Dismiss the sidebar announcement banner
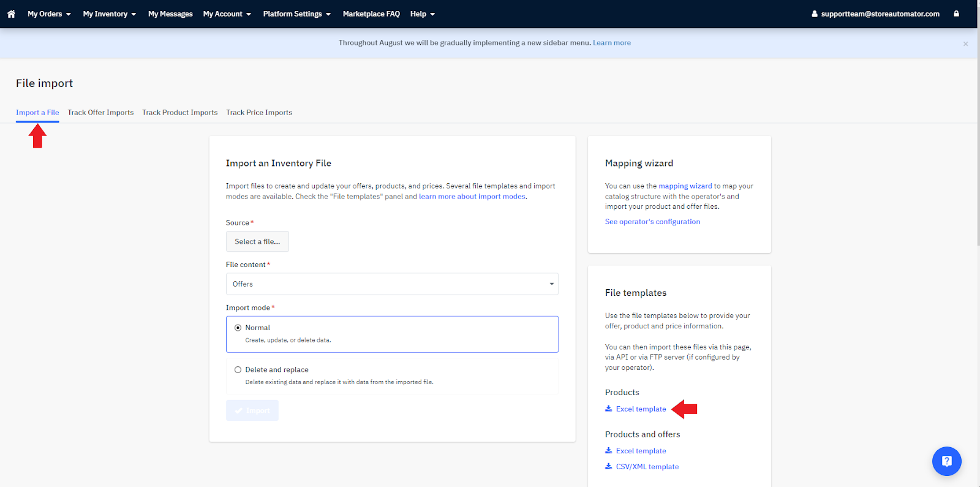 point(965,43)
